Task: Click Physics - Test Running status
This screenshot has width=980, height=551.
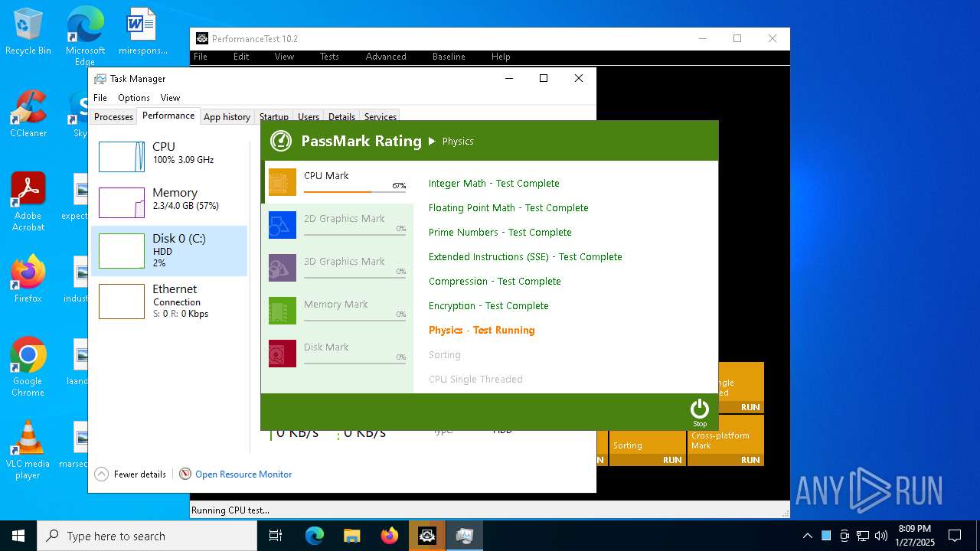Action: [482, 331]
